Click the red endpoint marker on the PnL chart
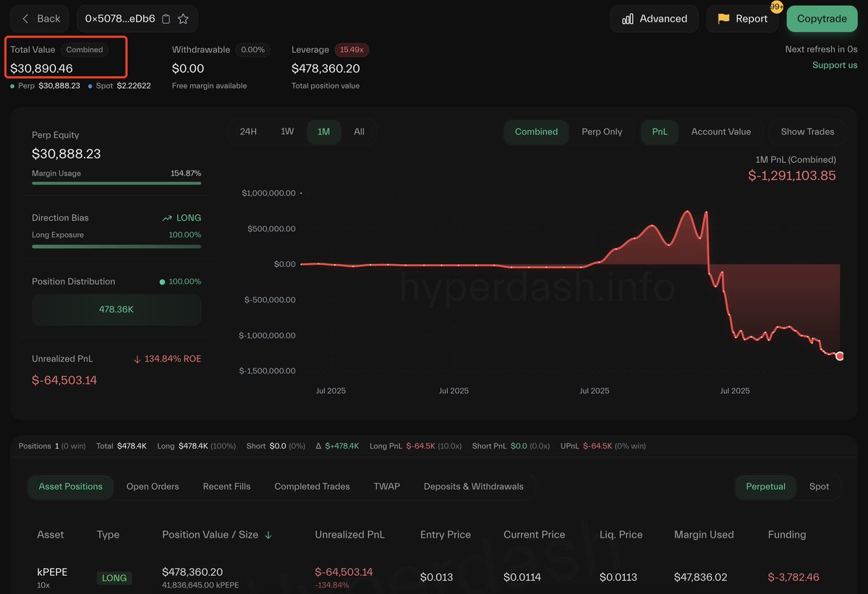This screenshot has width=868, height=594. point(840,356)
